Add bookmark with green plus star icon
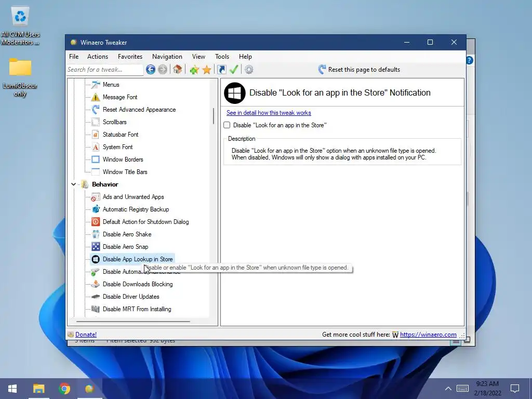Image resolution: width=532 pixels, height=399 pixels. point(194,70)
